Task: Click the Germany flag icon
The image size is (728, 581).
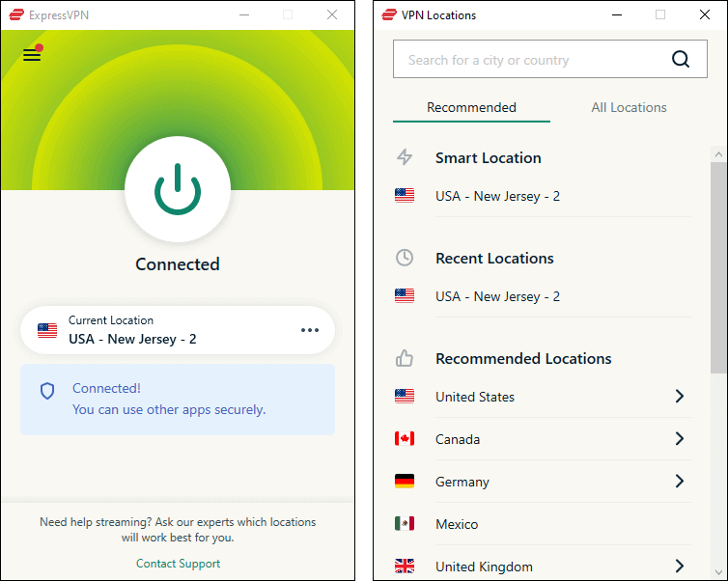Action: coord(405,482)
